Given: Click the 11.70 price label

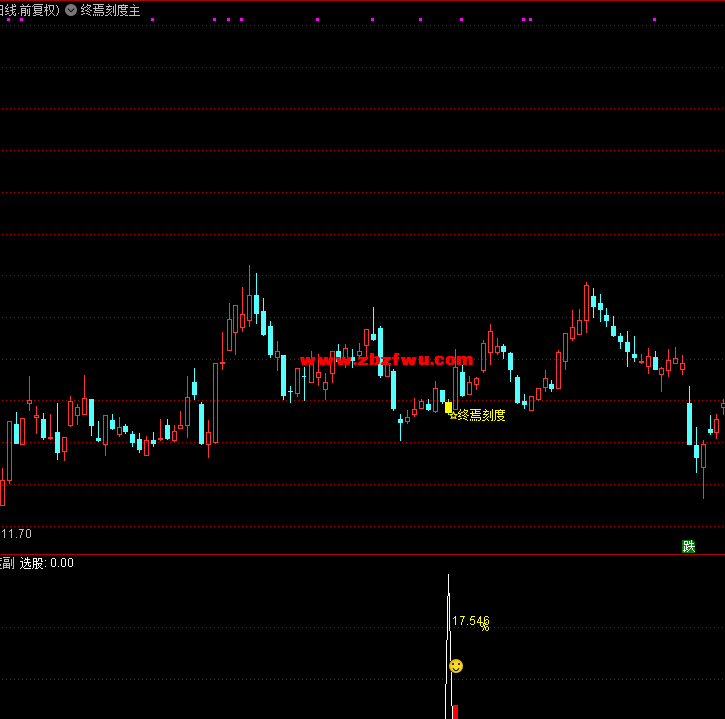Looking at the screenshot, I should (x=16, y=534).
